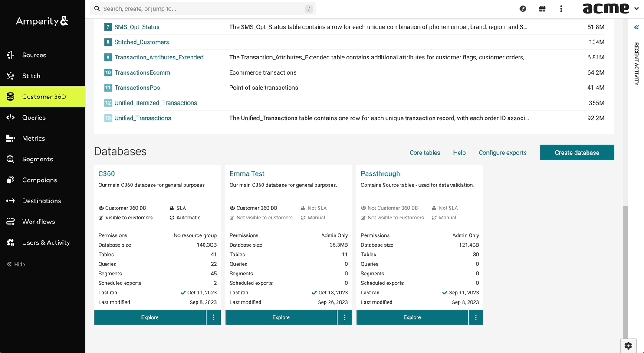Click the Create database button
644x353 pixels.
point(577,152)
